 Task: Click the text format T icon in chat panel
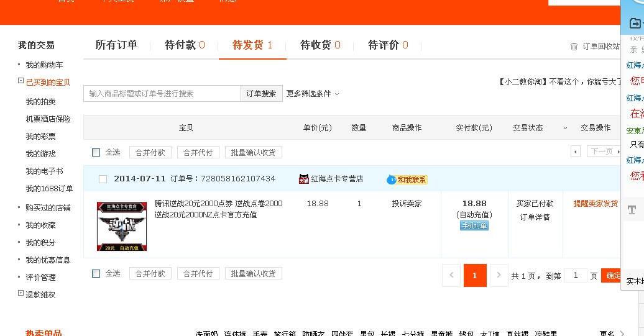[632, 210]
